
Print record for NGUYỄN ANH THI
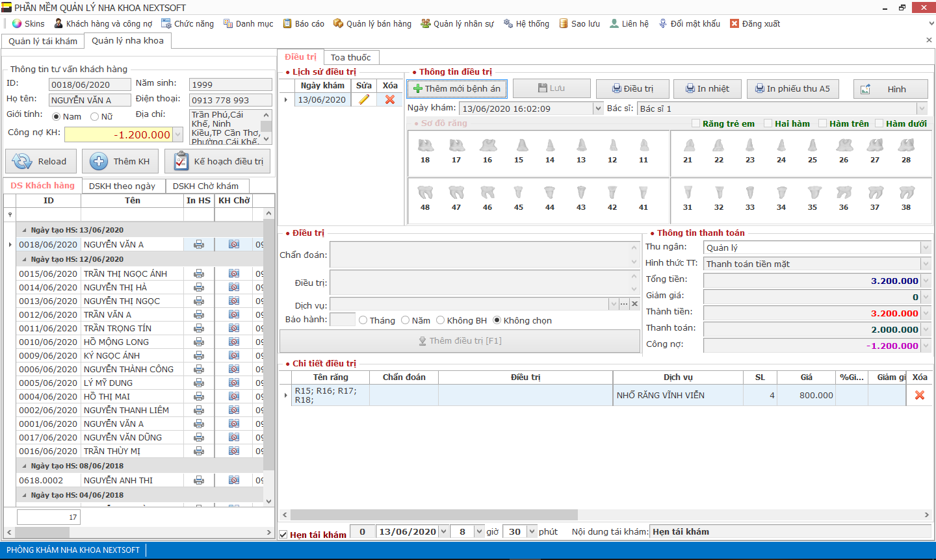199,480
